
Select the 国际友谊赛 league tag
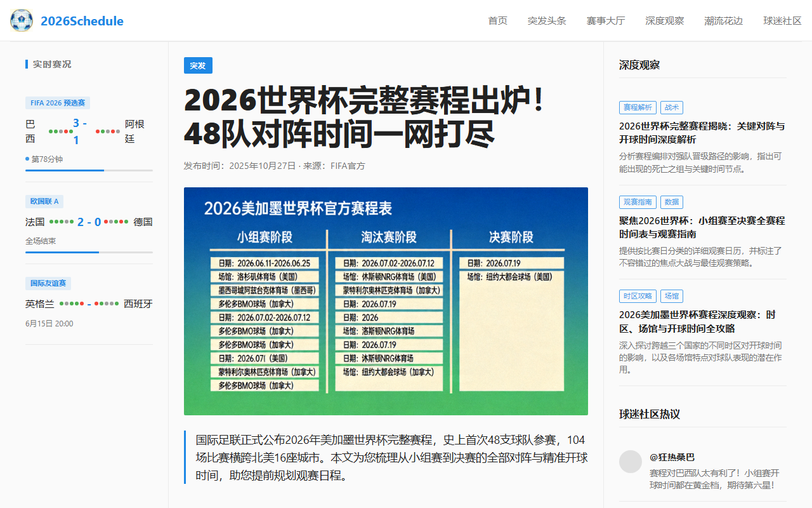pyautogui.click(x=48, y=283)
